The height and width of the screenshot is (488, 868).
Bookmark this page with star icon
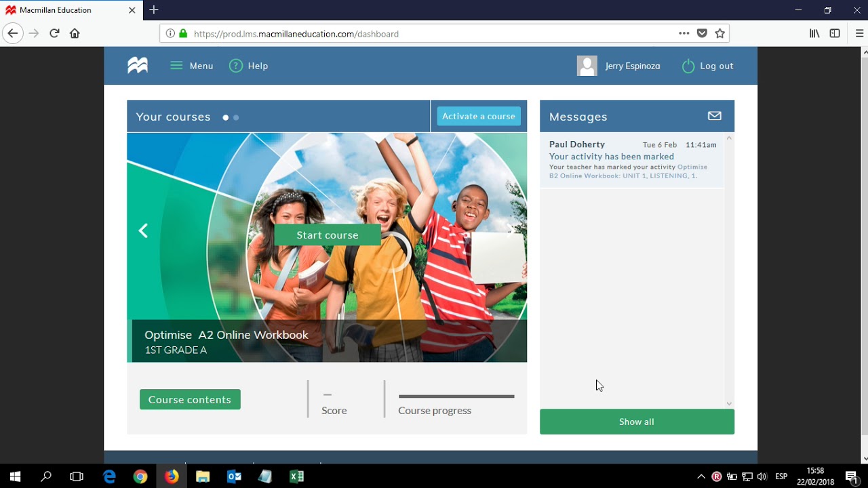pyautogui.click(x=720, y=33)
